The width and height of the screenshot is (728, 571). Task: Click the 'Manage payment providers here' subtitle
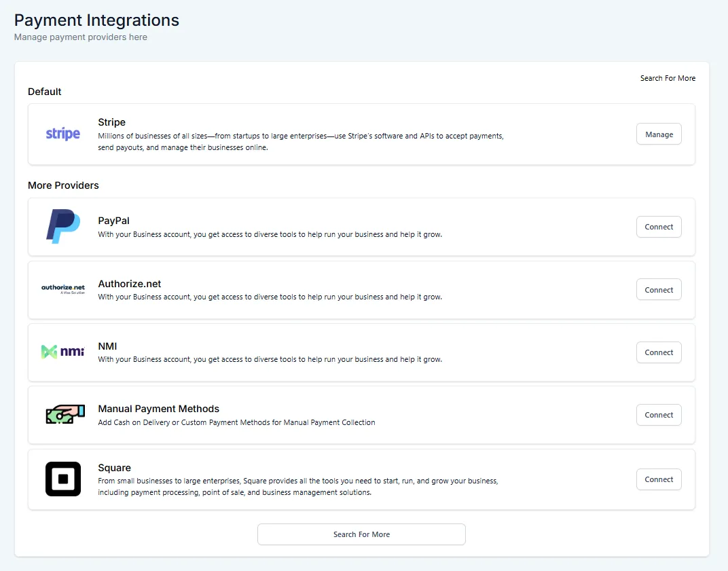80,37
